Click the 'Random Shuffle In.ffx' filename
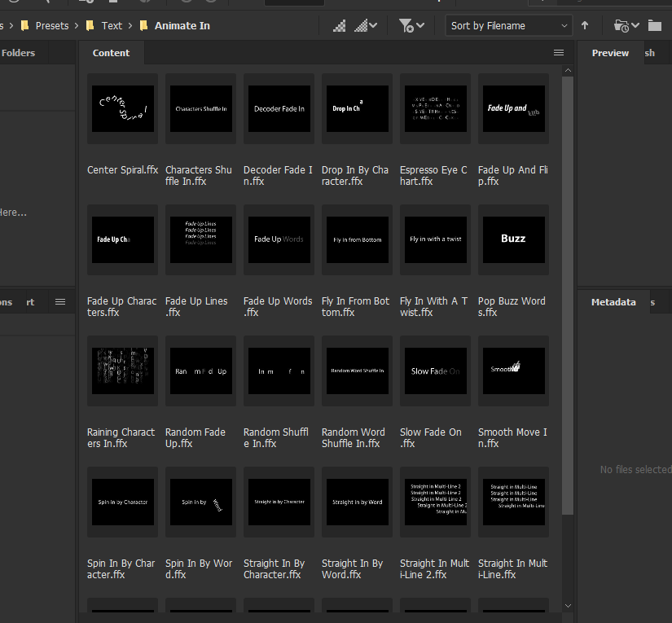The width and height of the screenshot is (672, 623). [276, 437]
